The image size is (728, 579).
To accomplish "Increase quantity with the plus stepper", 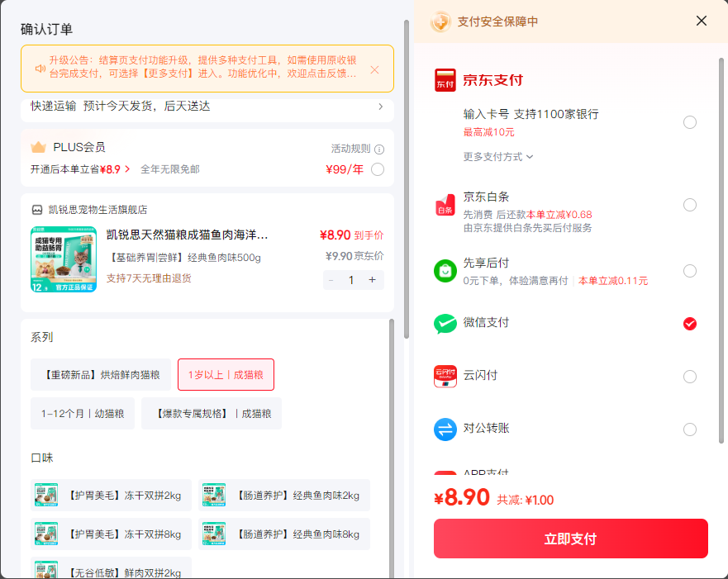I will point(372,280).
